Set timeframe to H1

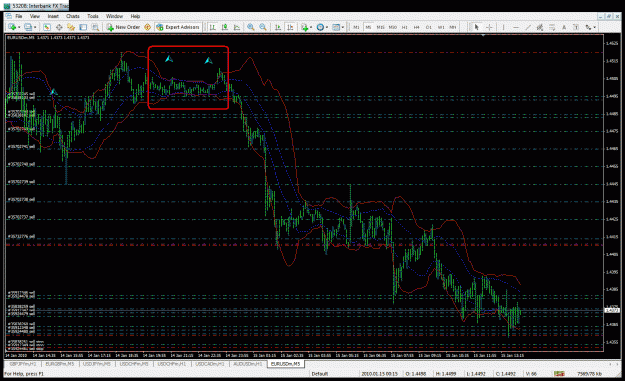point(405,27)
